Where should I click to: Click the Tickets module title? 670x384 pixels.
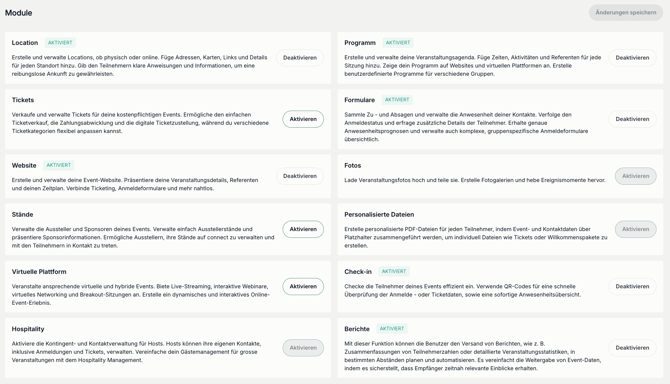coord(23,100)
